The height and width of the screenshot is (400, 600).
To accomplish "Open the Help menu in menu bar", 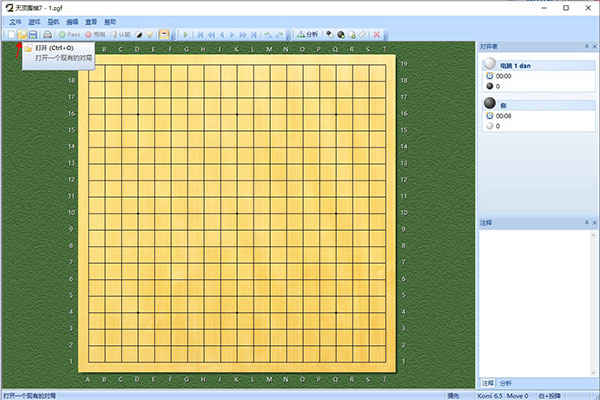I will pos(110,22).
